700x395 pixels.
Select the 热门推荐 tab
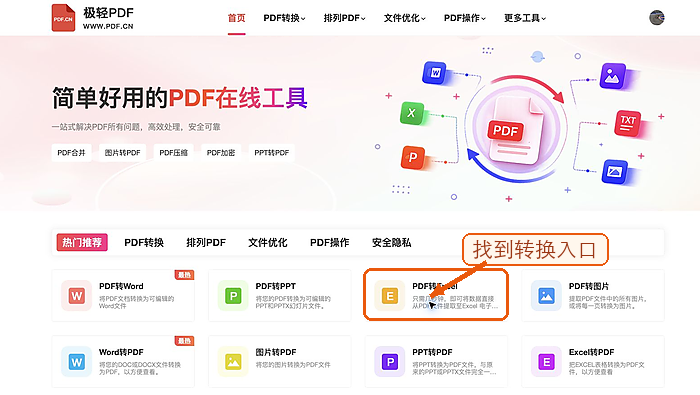82,242
